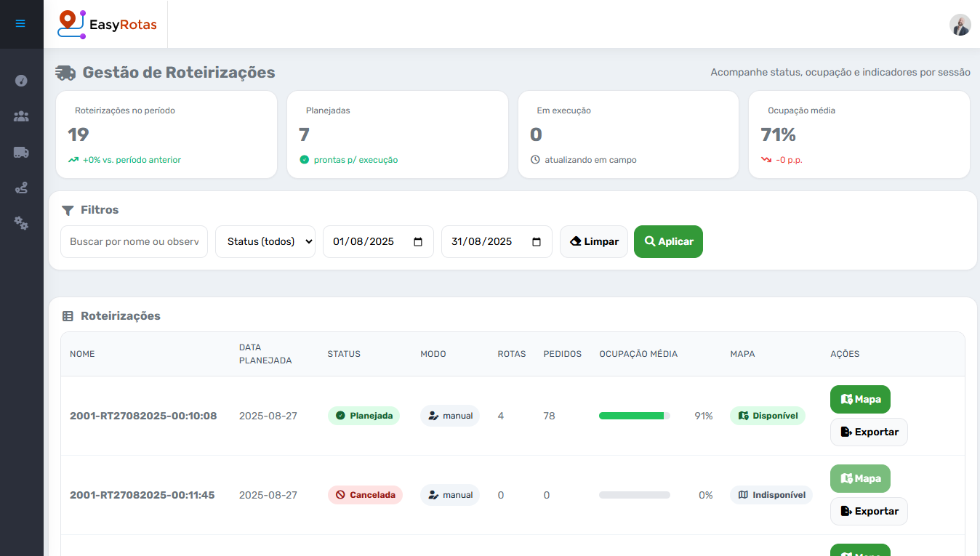Click the Limpar filters button

pyautogui.click(x=593, y=242)
